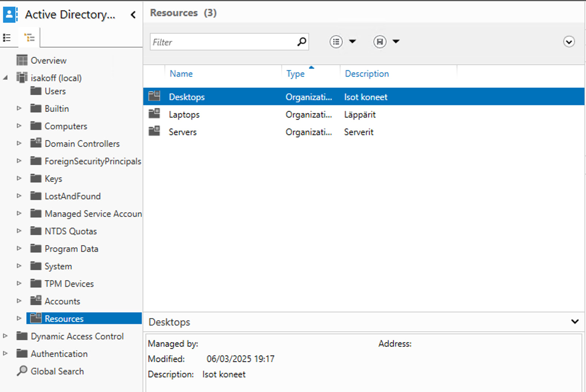The image size is (586, 392).
Task: Open the view options list icon
Action: [336, 42]
